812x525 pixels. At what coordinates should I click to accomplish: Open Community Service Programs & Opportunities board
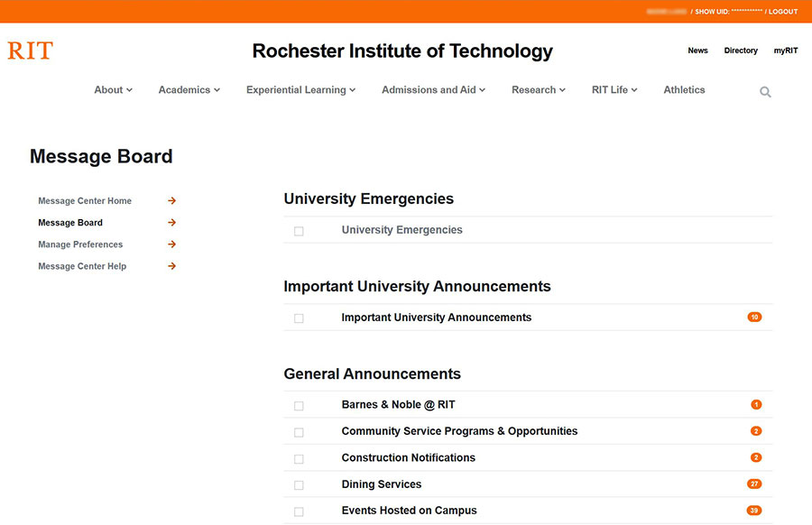point(459,431)
